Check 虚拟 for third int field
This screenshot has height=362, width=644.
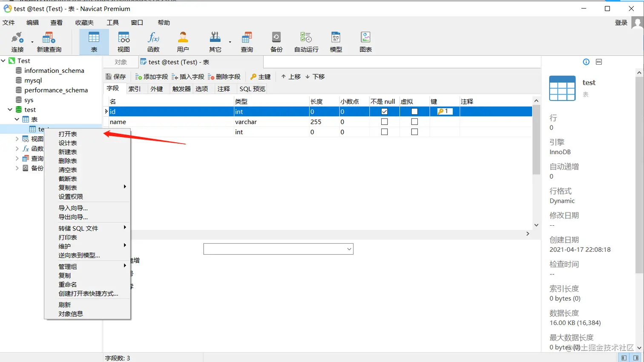click(x=414, y=132)
